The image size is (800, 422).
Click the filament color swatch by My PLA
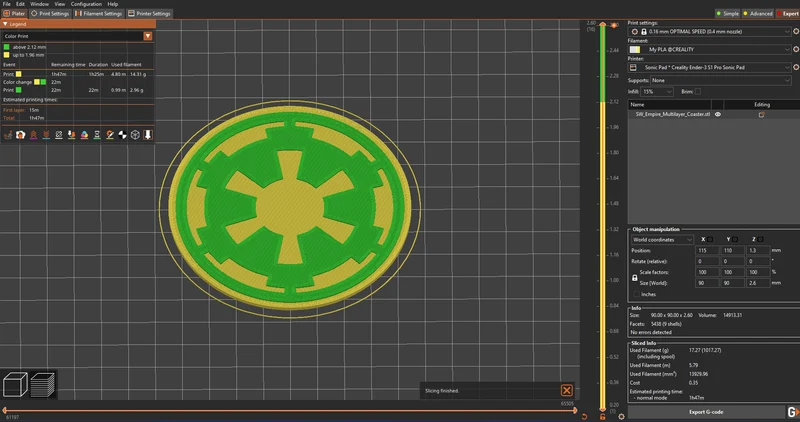(635, 49)
